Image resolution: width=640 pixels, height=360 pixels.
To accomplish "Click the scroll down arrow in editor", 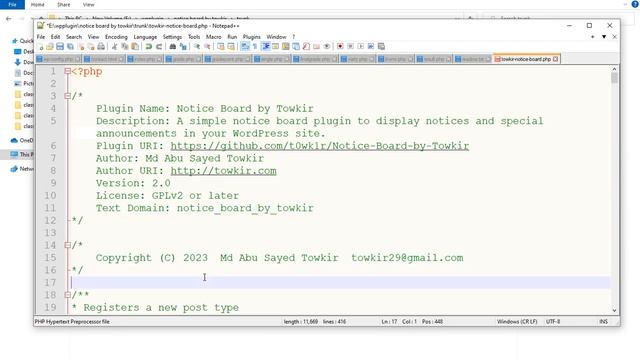I will 614,311.
